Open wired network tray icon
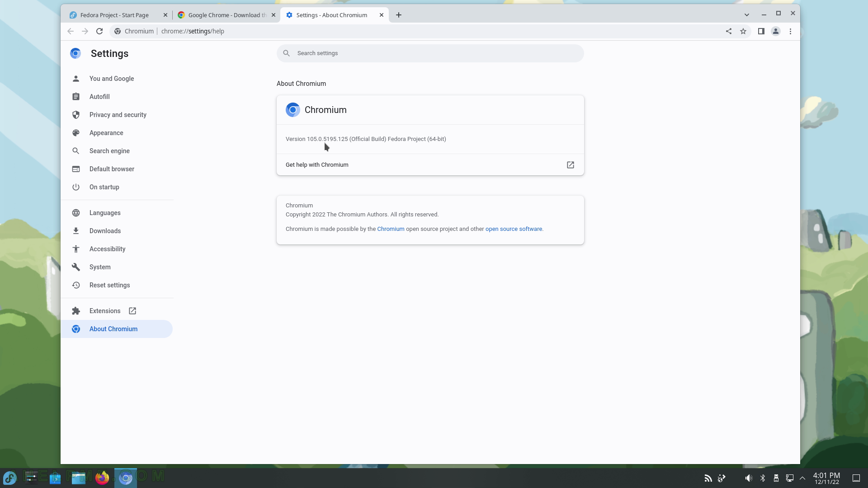Screen dimensions: 868x488 pos(790,478)
